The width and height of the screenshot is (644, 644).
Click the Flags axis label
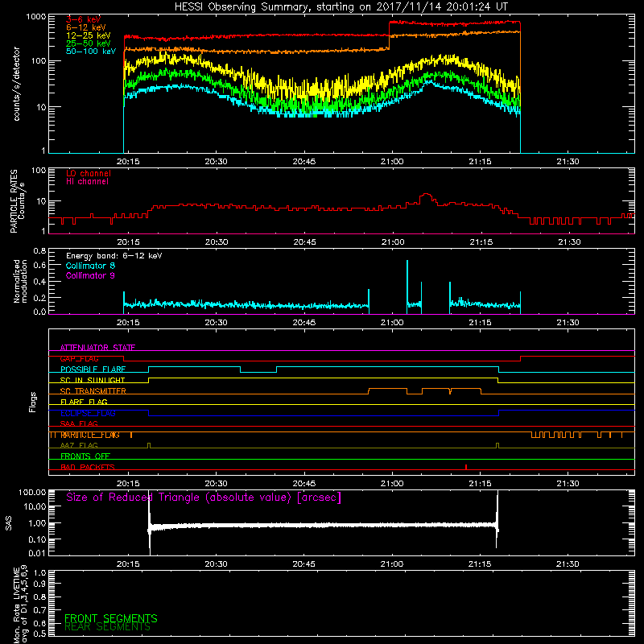click(33, 402)
